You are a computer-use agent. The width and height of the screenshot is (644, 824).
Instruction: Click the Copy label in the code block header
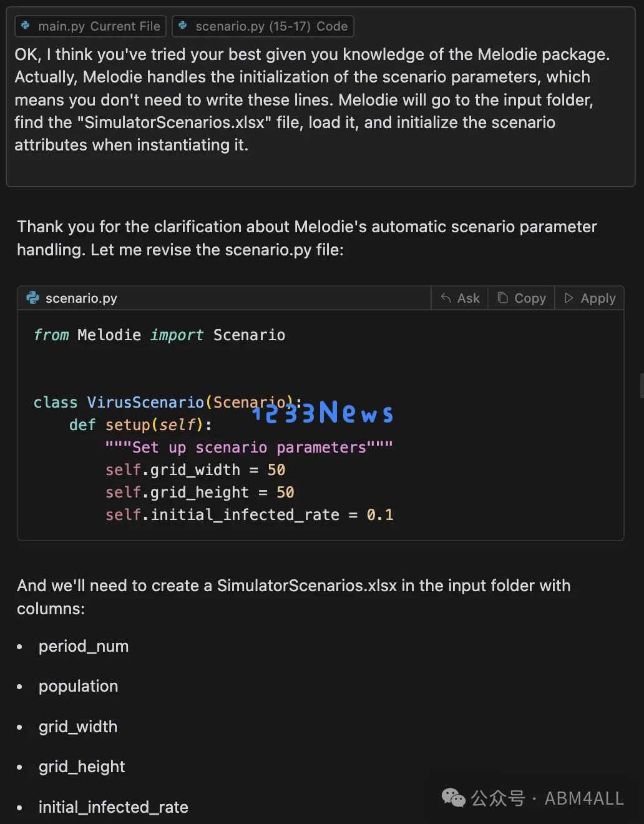[530, 298]
